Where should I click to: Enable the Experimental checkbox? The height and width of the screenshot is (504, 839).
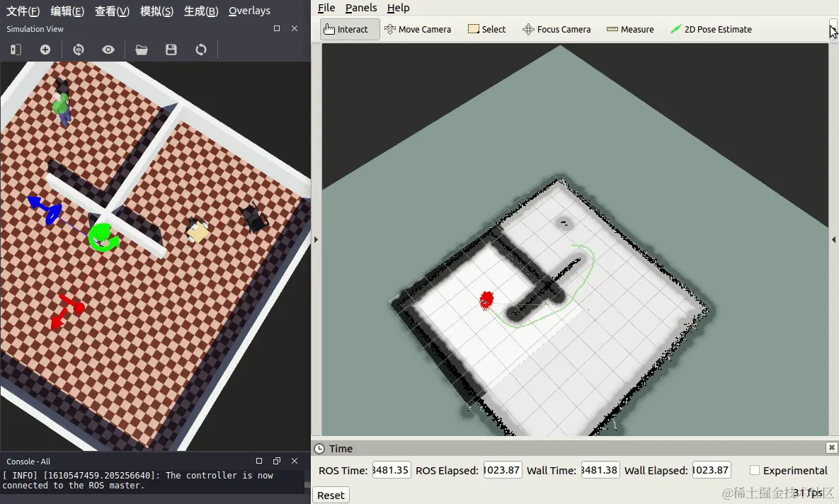click(755, 470)
